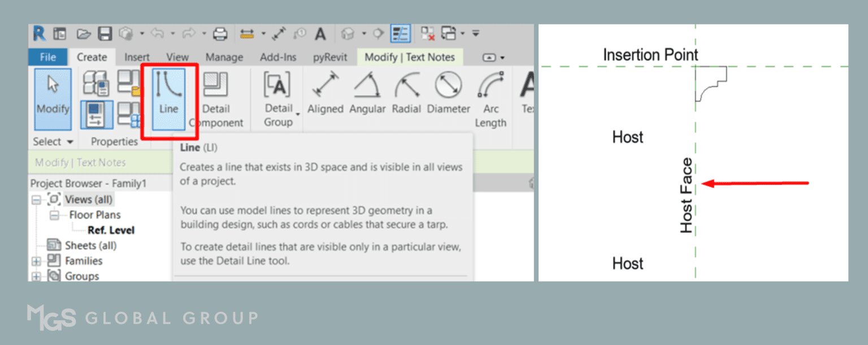Screen dimensions: 868x345
Task: Select the Arc Length dimension tool
Action: [489, 99]
